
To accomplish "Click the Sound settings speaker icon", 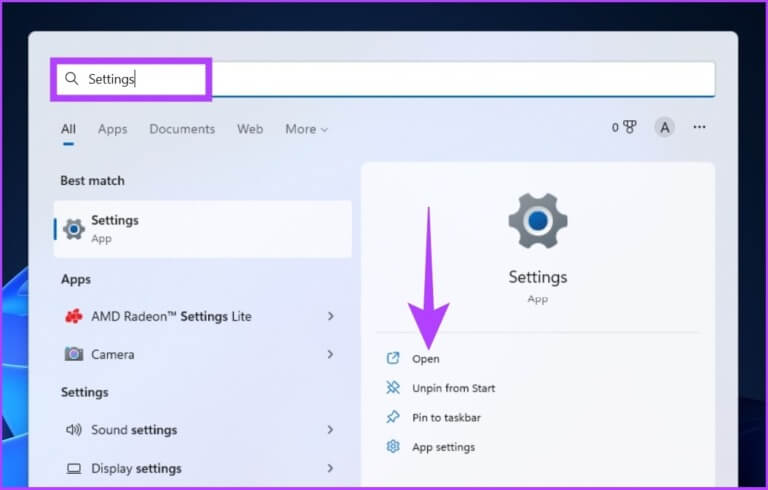I will 74,430.
